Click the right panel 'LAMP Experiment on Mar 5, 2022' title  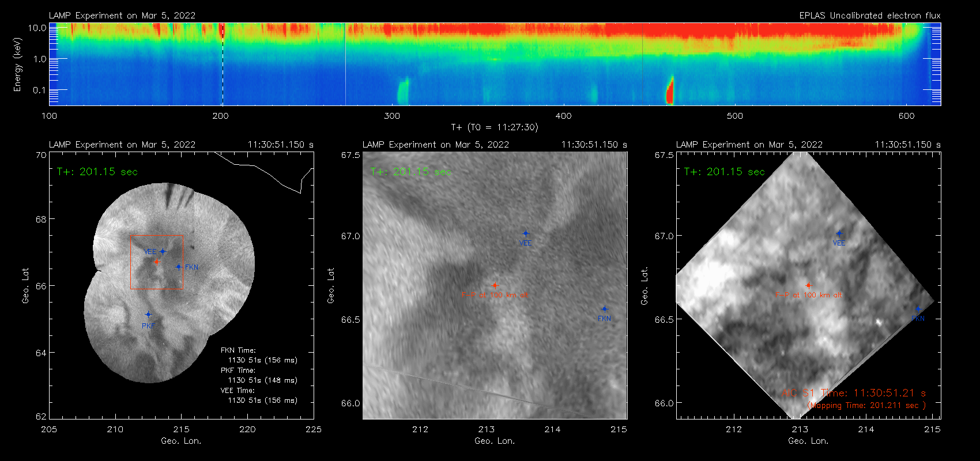pos(749,145)
